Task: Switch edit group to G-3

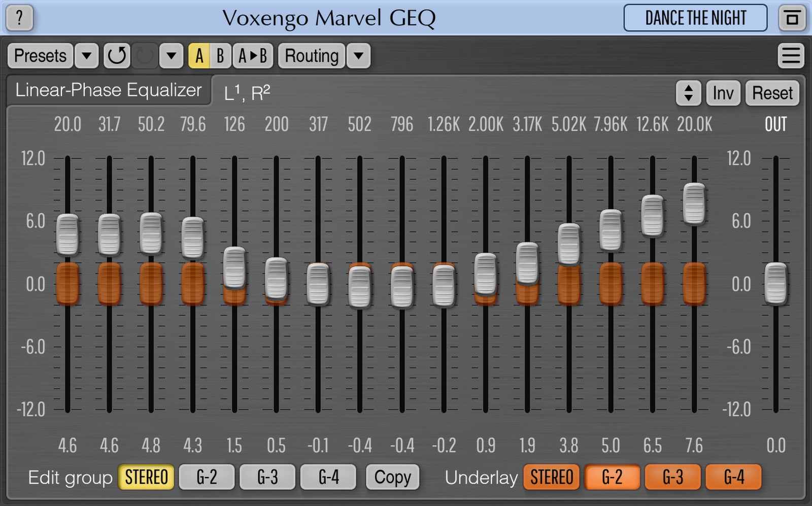Action: [x=267, y=477]
